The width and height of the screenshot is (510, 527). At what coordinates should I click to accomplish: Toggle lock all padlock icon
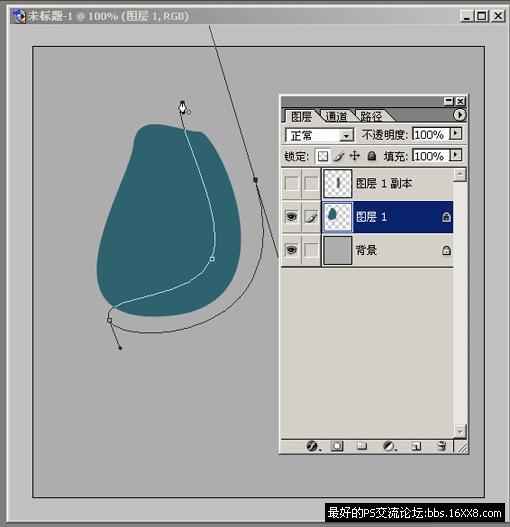click(371, 156)
